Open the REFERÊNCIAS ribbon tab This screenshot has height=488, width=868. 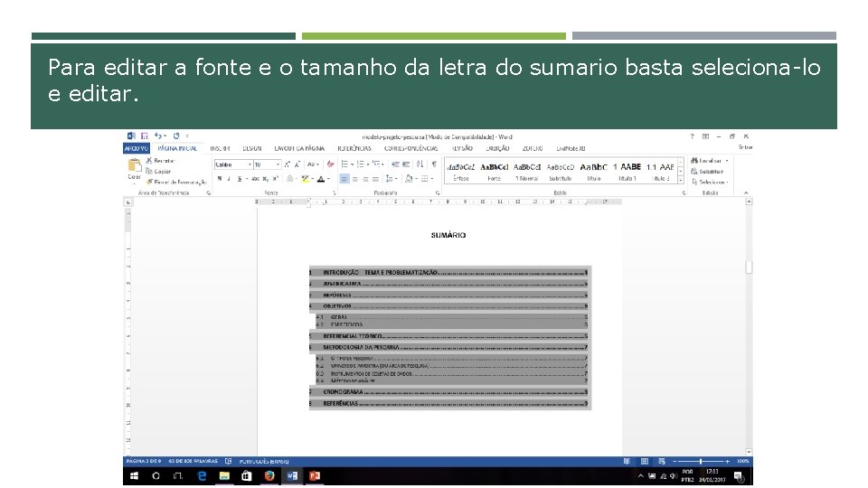point(354,148)
